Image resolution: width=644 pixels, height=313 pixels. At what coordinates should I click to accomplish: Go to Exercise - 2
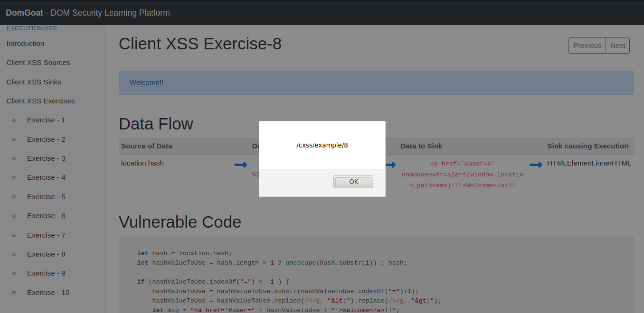46,139
